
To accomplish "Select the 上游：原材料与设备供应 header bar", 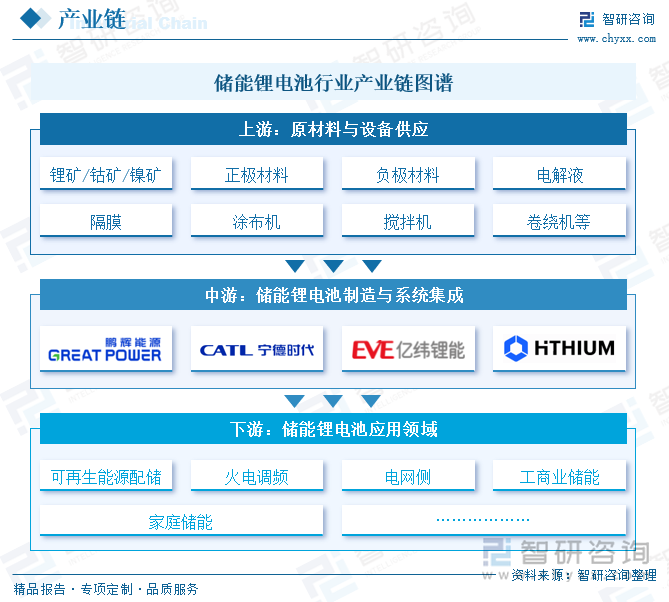I will pos(333,129).
